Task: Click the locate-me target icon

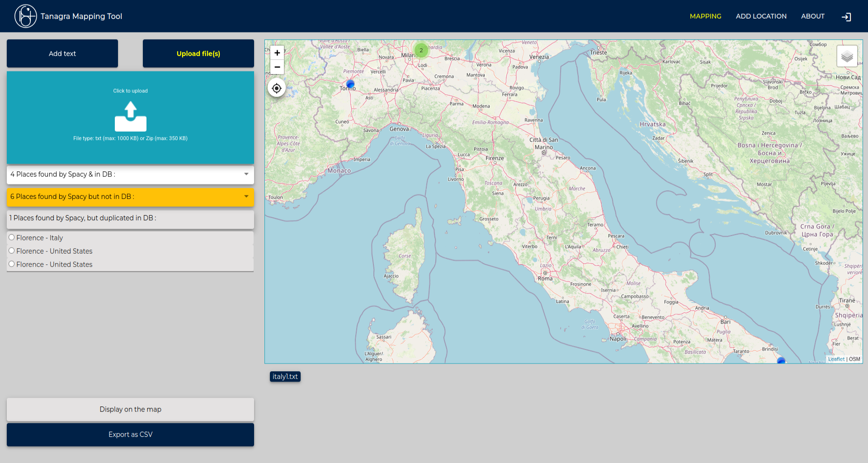Action: (277, 88)
